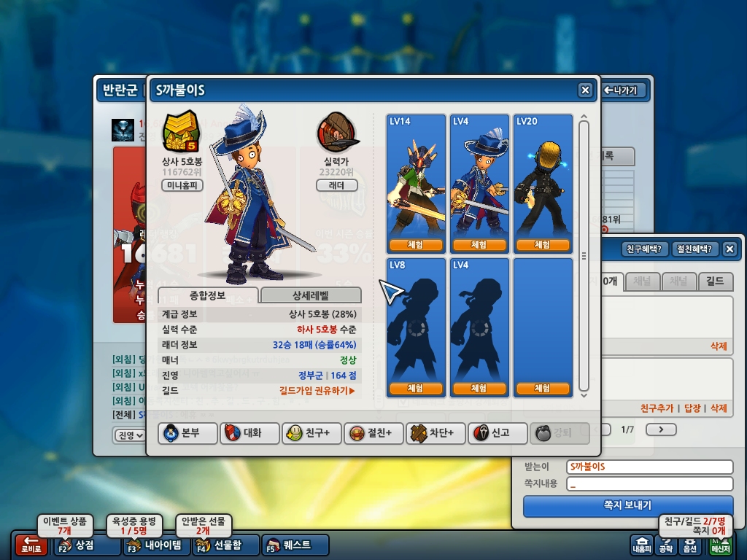Open the 선물함 gift box
The width and height of the screenshot is (747, 560).
(226, 545)
